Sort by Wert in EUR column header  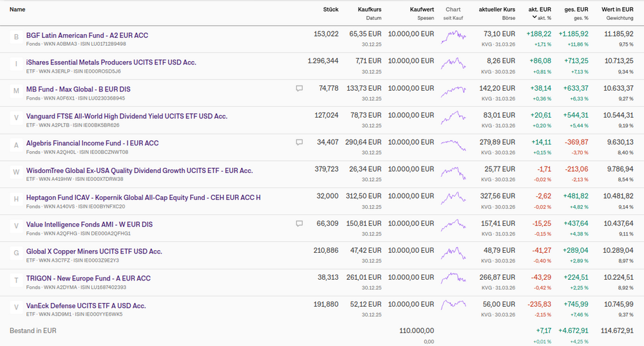618,10
